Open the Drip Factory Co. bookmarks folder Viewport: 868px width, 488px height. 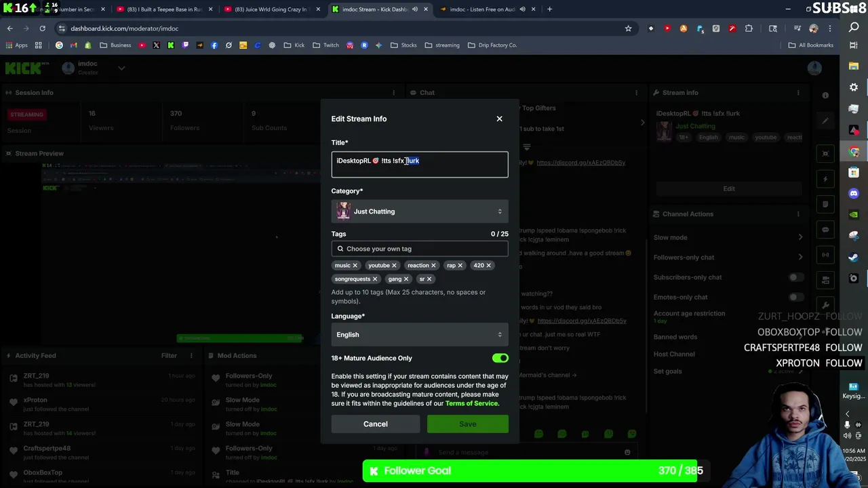point(492,45)
